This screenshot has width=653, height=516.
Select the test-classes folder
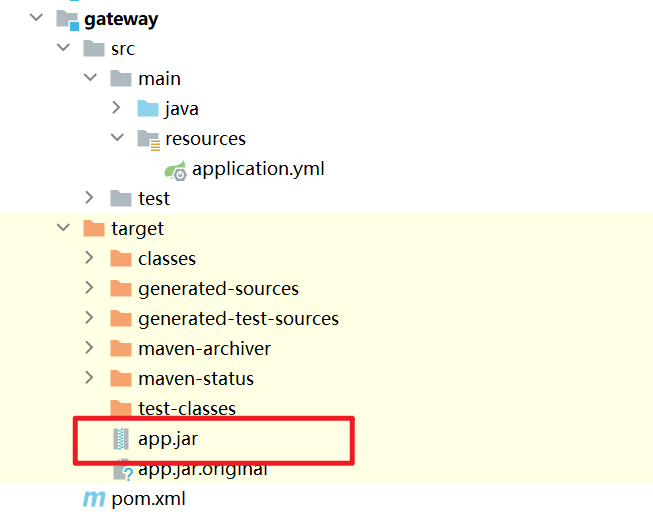point(187,409)
